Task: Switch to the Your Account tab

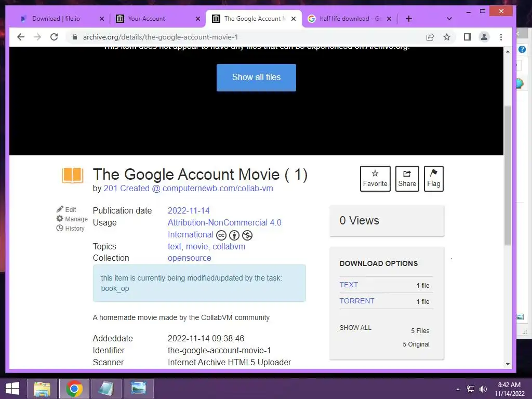Action: click(147, 19)
